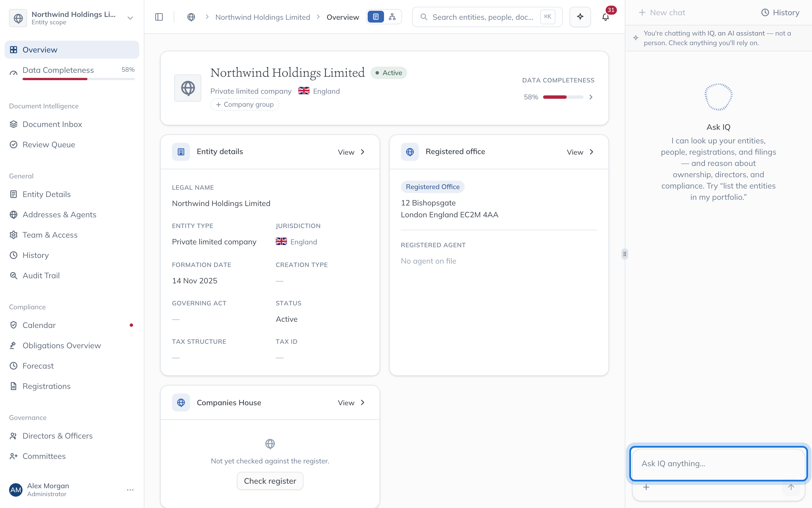Click the Obligations Overview gavel icon
Viewport: 812px width, 508px height.
click(x=14, y=345)
